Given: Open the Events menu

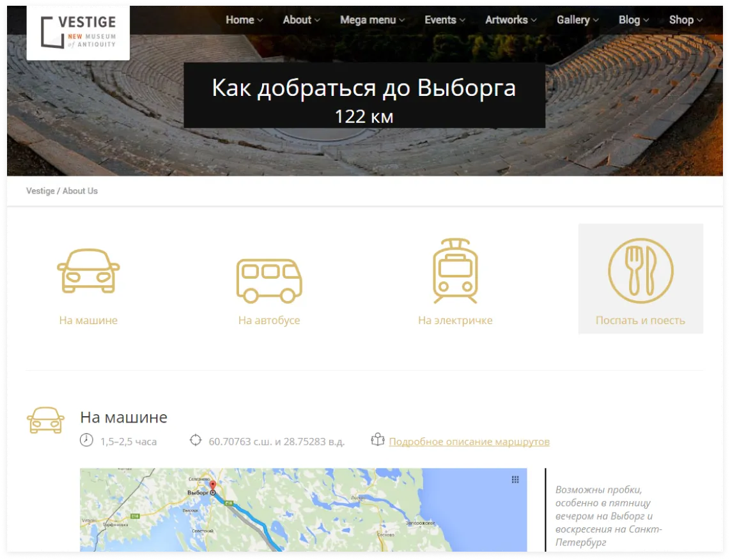Looking at the screenshot, I should (x=445, y=20).
